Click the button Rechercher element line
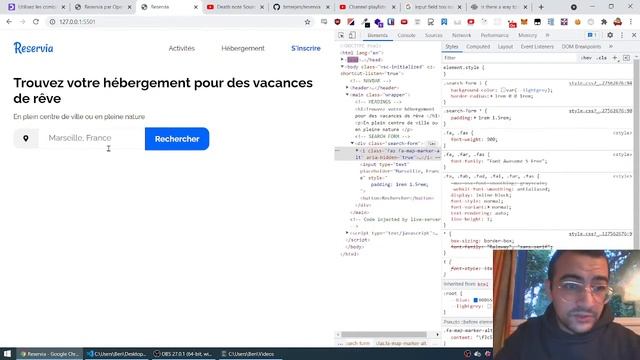640x360 pixels. (x=397, y=198)
